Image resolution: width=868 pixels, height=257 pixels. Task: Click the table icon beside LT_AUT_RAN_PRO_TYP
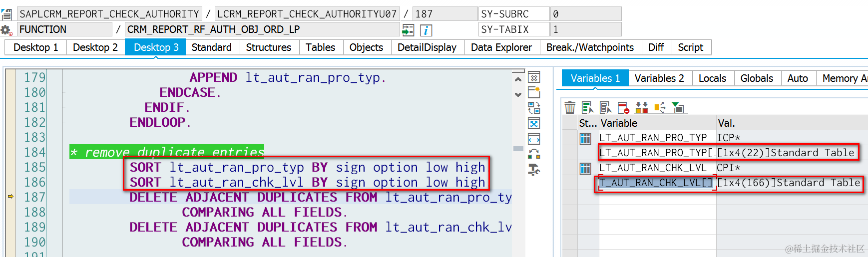tap(585, 138)
